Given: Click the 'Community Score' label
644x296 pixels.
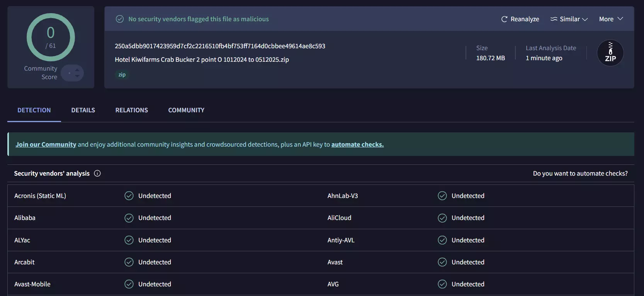Looking at the screenshot, I should (x=41, y=73).
